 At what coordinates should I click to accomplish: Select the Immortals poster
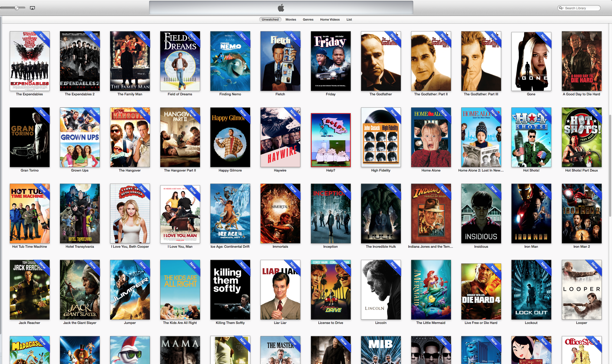point(280,213)
